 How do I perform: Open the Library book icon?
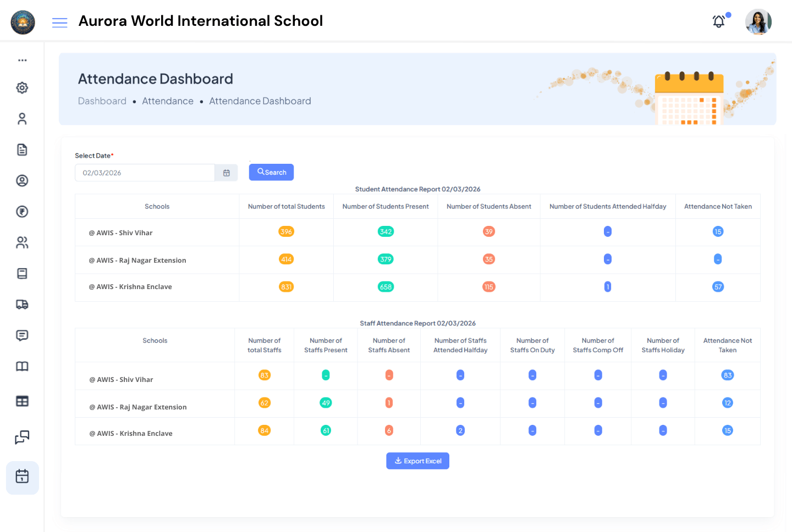[x=22, y=366]
